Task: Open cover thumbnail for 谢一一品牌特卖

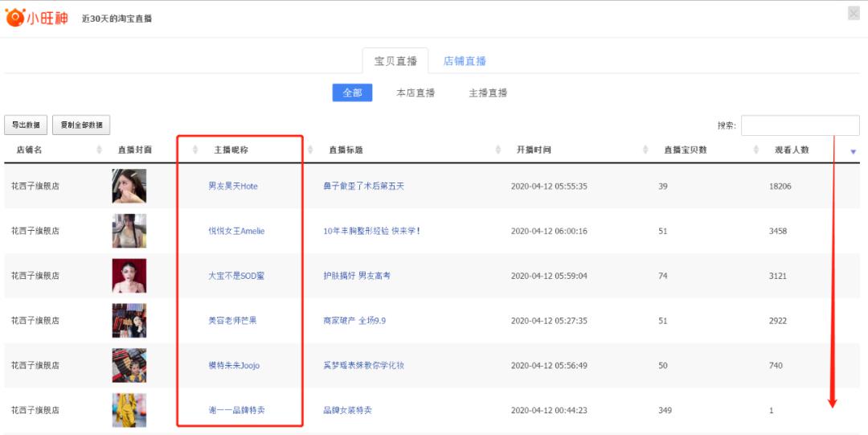Action: [129, 410]
